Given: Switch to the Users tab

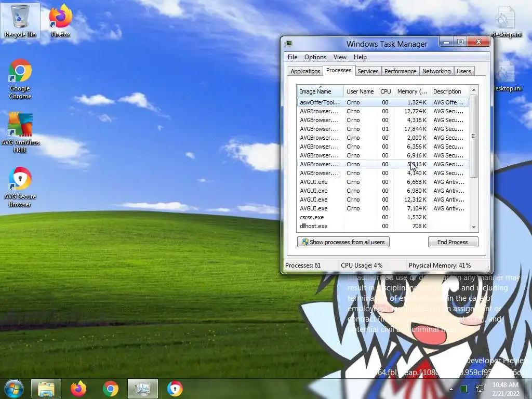Looking at the screenshot, I should (x=463, y=71).
